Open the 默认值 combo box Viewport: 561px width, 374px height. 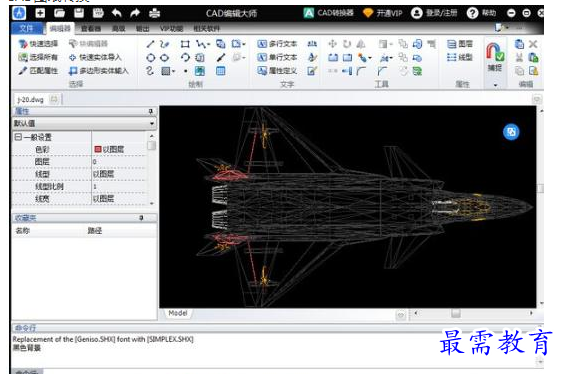tap(84, 123)
